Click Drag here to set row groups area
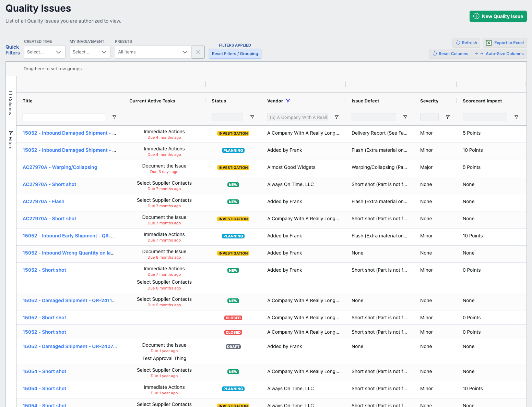The image size is (532, 407). pos(52,69)
